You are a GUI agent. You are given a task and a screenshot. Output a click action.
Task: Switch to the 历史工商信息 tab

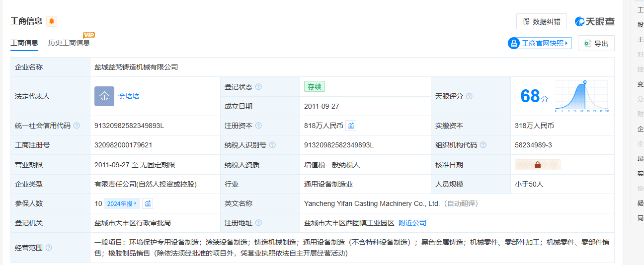click(69, 43)
